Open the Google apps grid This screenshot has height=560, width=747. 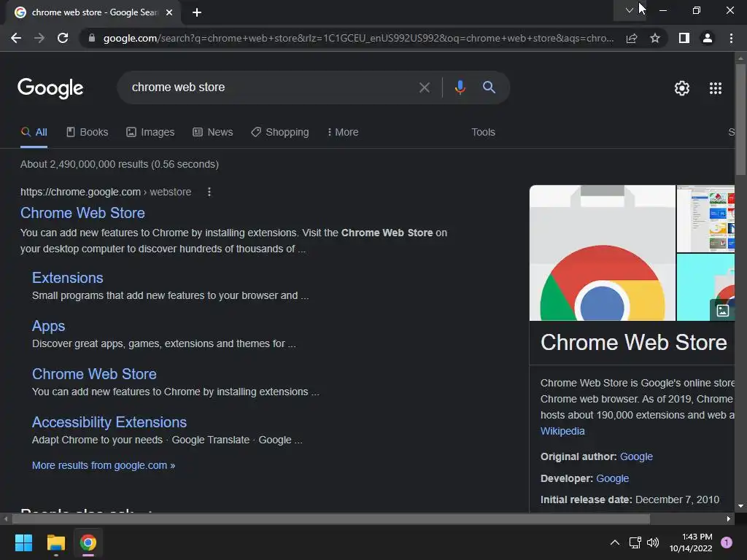pos(716,88)
